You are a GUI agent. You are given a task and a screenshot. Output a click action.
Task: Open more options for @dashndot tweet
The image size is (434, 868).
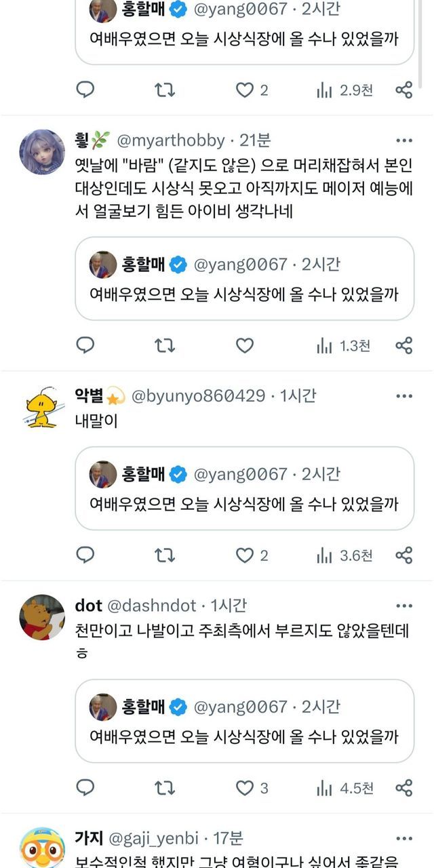tap(404, 606)
